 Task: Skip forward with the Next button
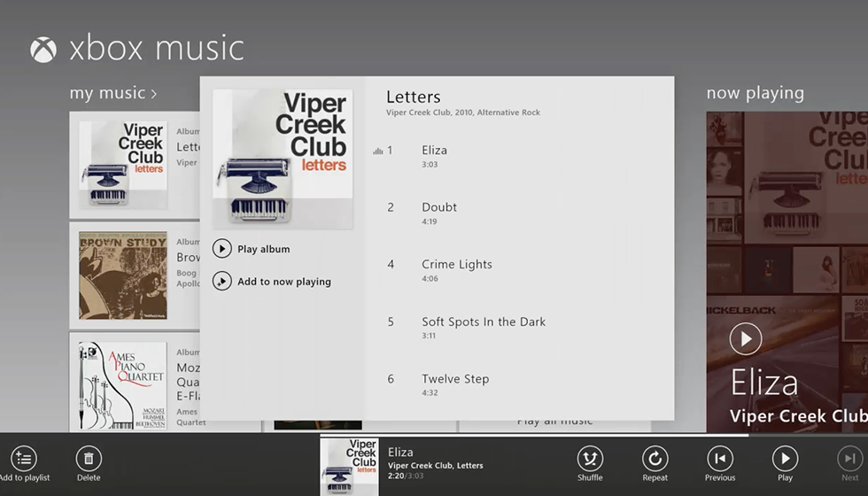coord(849,458)
